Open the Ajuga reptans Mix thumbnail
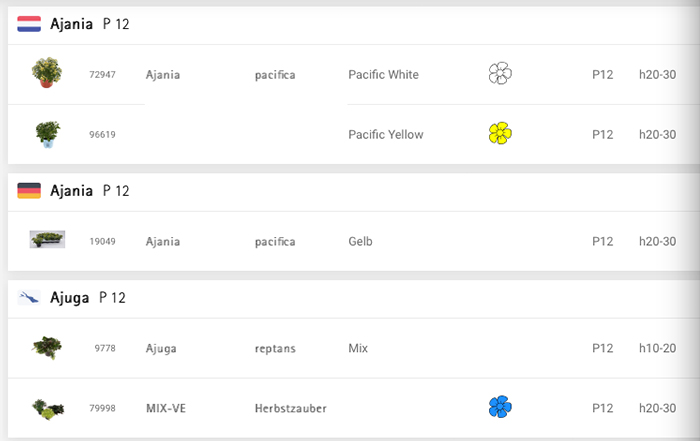The image size is (700, 441). 47,348
